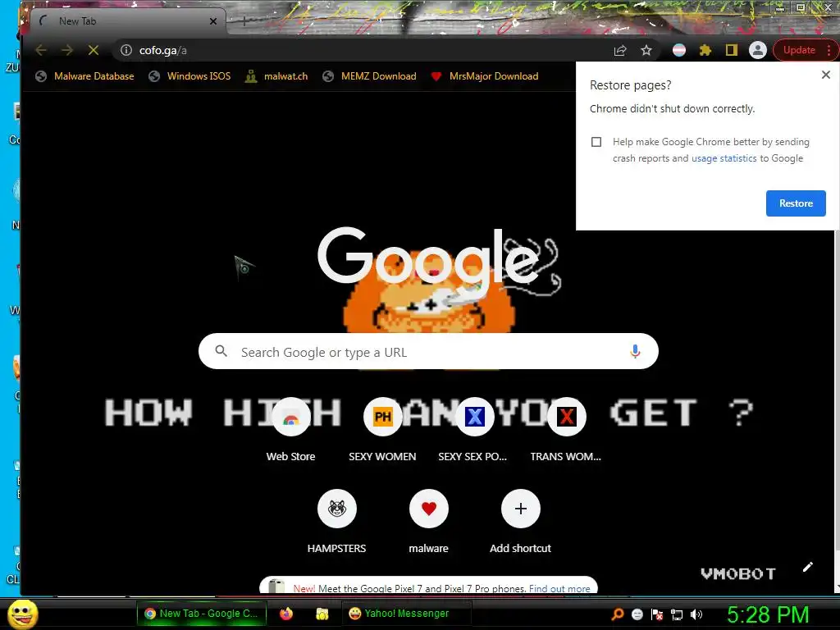This screenshot has width=840, height=630.
Task: Open Malware Database bookmark
Action: [x=84, y=76]
